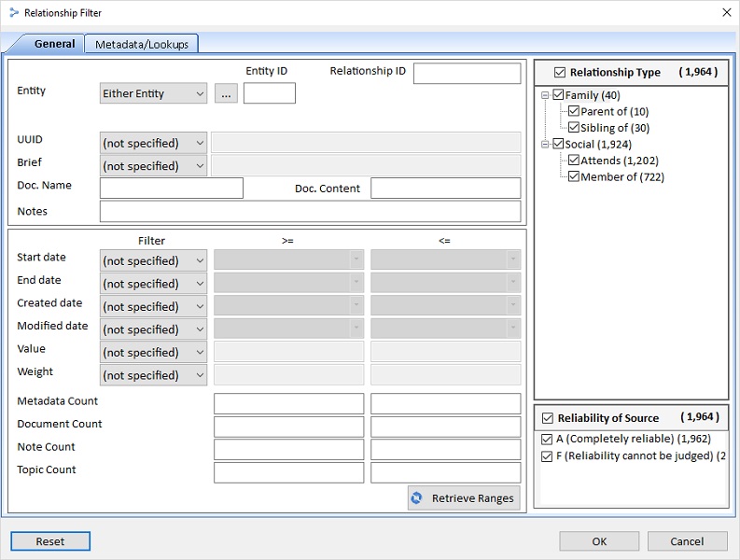The image size is (740, 560).
Task: Click the entity browse (...) button
Action: [226, 93]
